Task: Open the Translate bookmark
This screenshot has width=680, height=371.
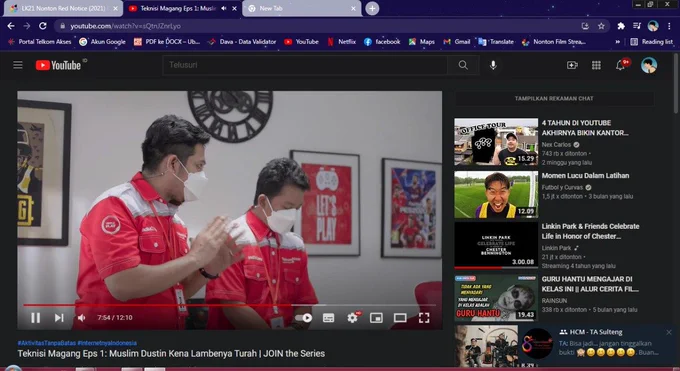Action: point(496,42)
